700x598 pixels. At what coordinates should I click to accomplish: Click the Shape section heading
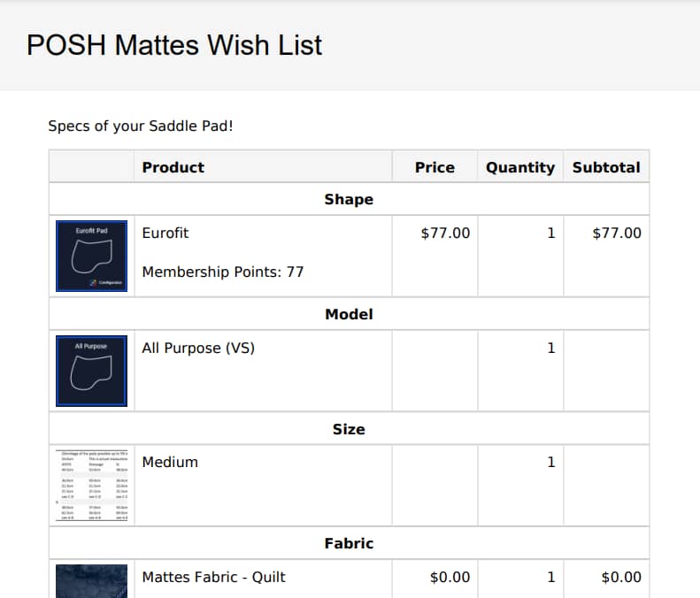349,199
